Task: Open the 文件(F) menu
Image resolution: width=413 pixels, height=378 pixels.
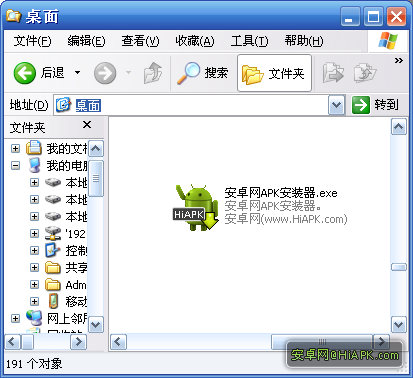Action: pos(32,41)
